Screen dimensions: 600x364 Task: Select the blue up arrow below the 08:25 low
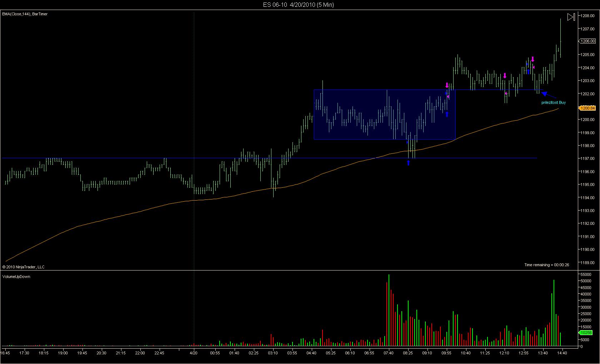tap(408, 163)
